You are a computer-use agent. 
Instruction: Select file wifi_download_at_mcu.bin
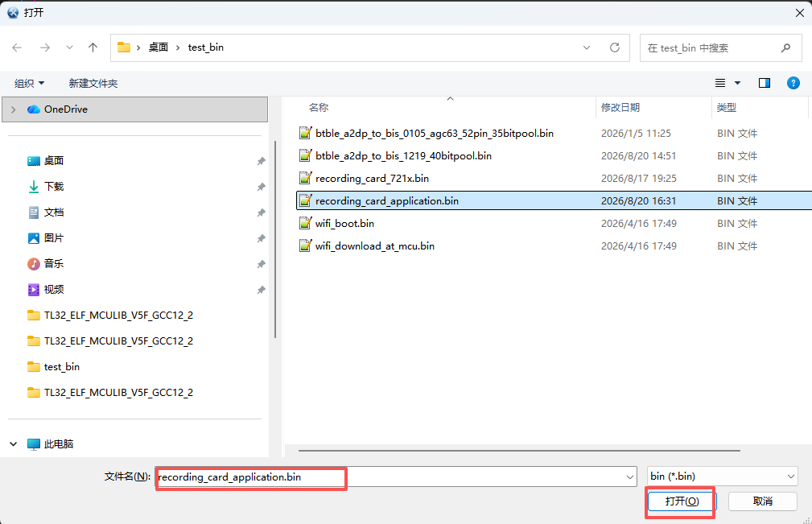375,246
